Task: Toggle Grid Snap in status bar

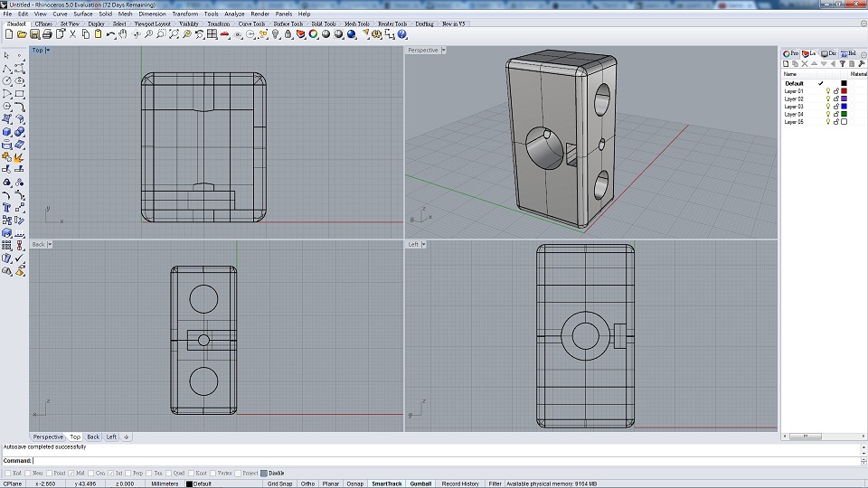Action: (279, 483)
